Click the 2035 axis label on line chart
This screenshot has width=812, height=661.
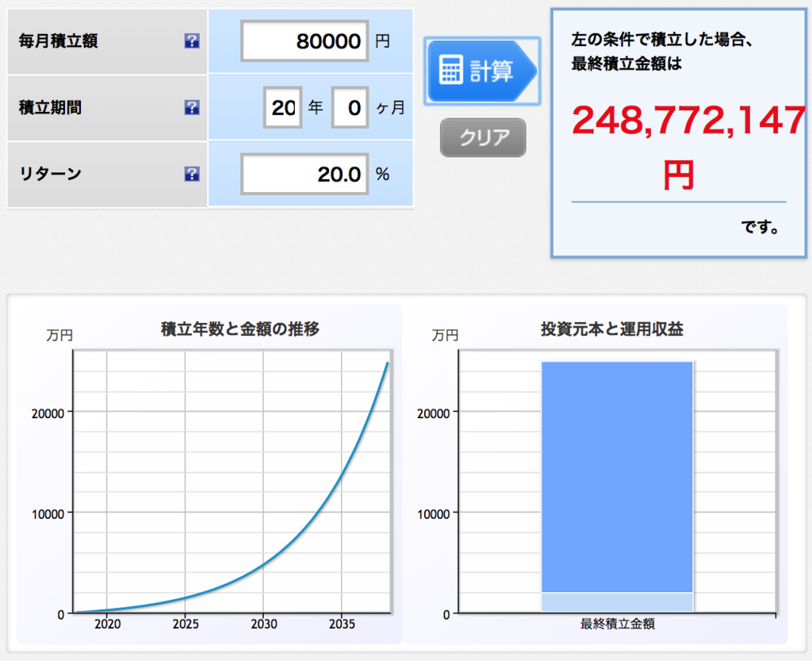click(342, 624)
